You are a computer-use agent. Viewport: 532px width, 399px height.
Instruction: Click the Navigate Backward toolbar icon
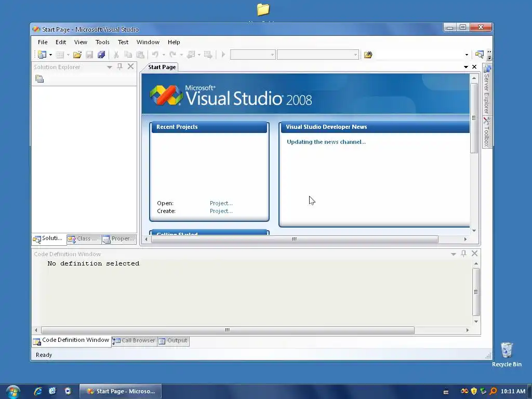(191, 54)
